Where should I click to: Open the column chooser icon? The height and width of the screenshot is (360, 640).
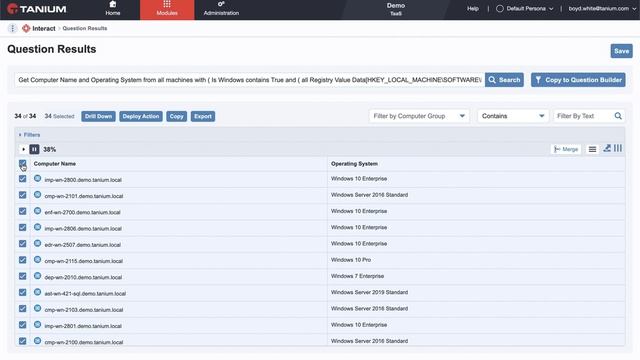click(618, 148)
